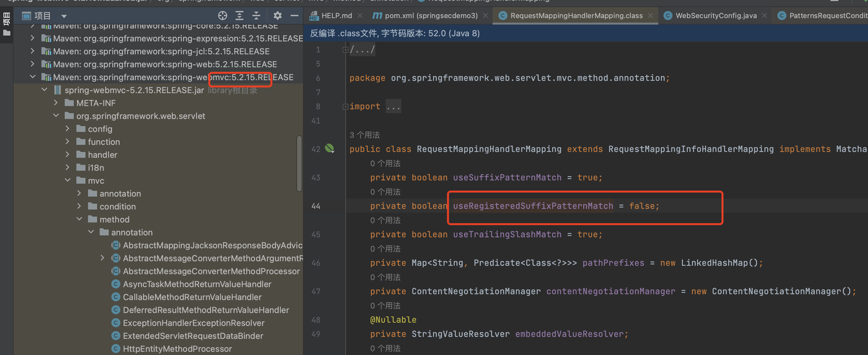Open the project view dropdown arrow
The width and height of the screenshot is (868, 355).
tap(64, 16)
